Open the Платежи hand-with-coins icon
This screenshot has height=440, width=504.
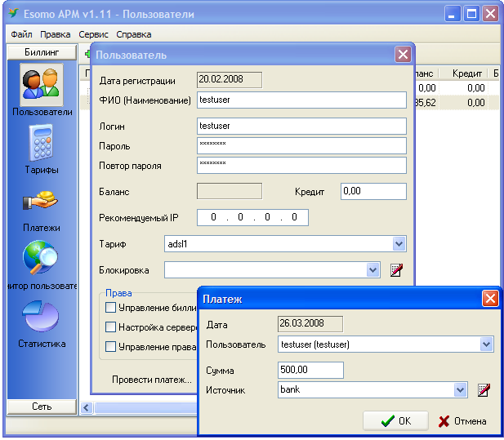[41, 201]
